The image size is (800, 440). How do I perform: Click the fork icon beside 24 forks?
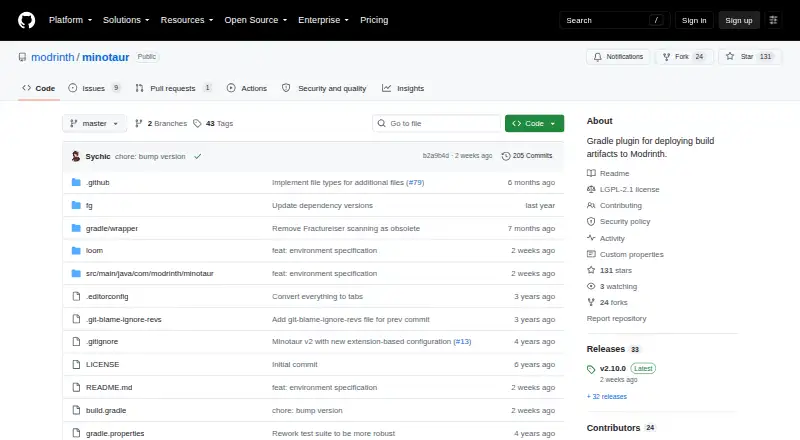(591, 302)
